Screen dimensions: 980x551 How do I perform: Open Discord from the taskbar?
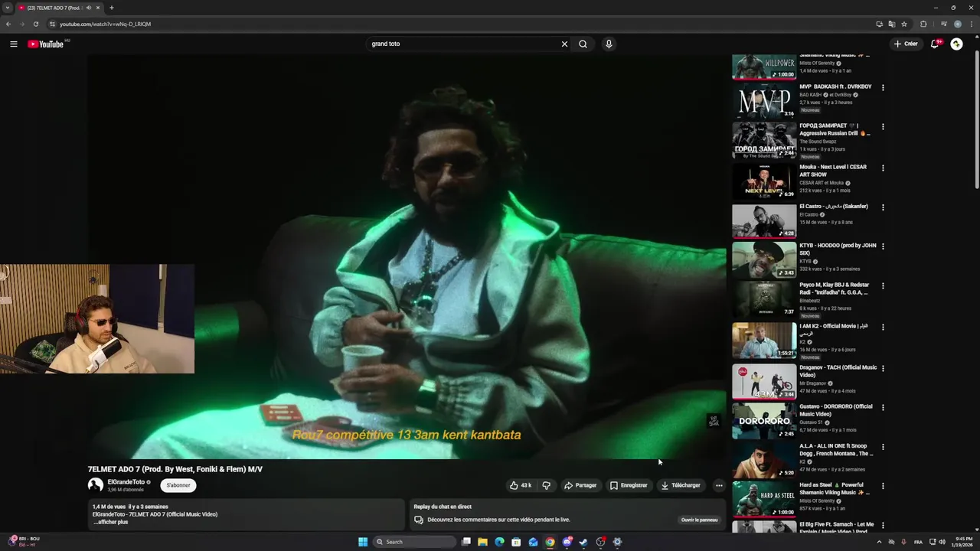tap(567, 542)
